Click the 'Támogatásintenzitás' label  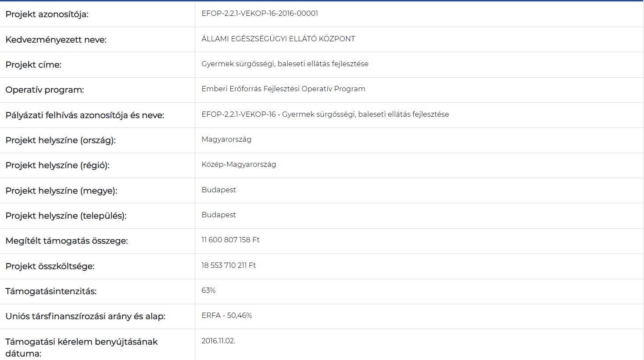[51, 292]
